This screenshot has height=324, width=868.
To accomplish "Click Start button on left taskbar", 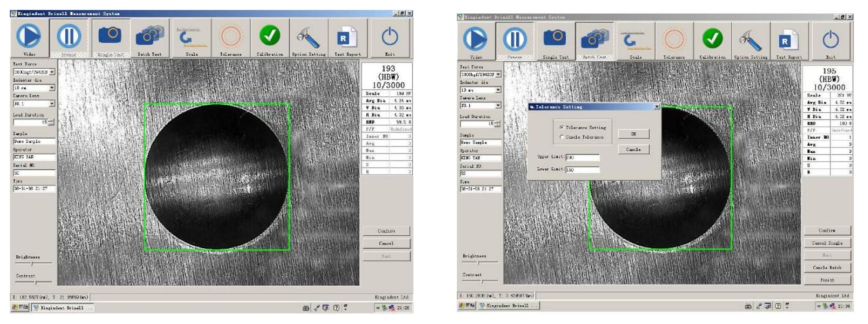I will coord(20,307).
